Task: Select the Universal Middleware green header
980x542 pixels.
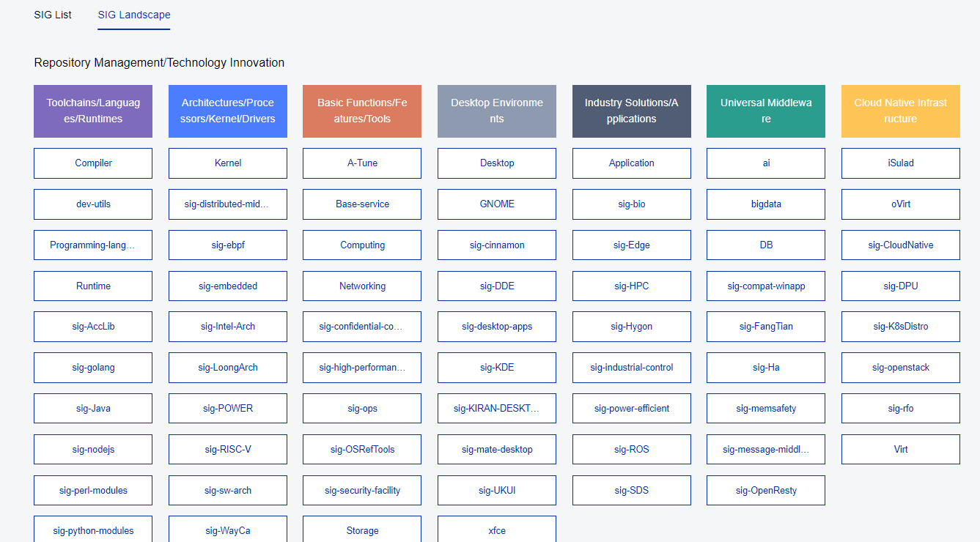Action: (766, 111)
